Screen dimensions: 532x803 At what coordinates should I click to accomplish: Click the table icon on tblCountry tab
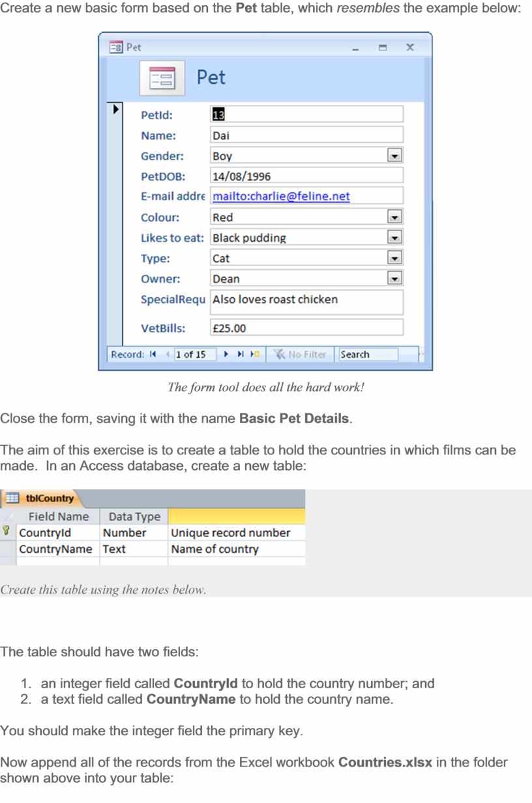12,499
